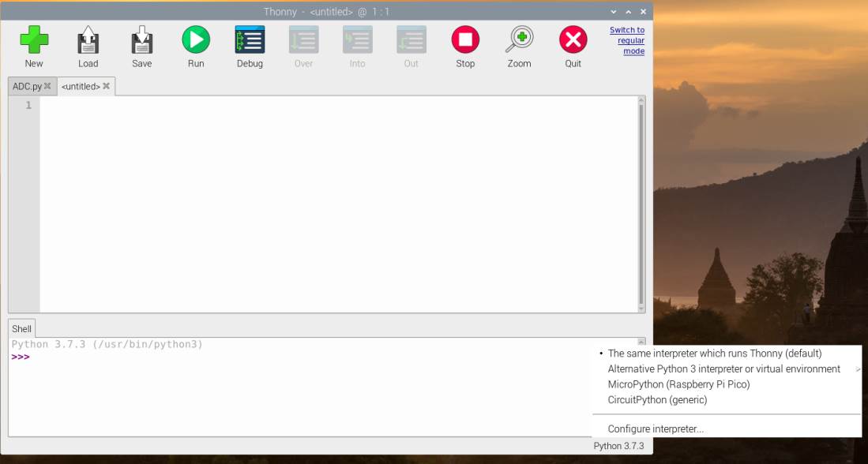The width and height of the screenshot is (868, 464).
Task: Open the Zoom magnifier tool
Action: [x=519, y=39]
